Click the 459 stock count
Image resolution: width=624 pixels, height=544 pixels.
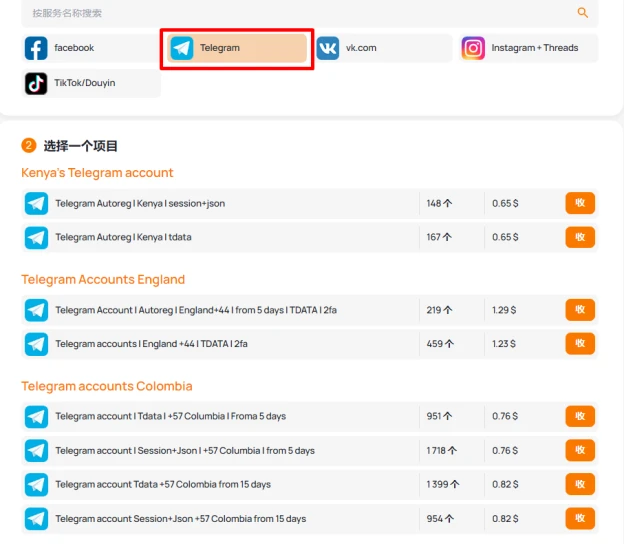(440, 344)
